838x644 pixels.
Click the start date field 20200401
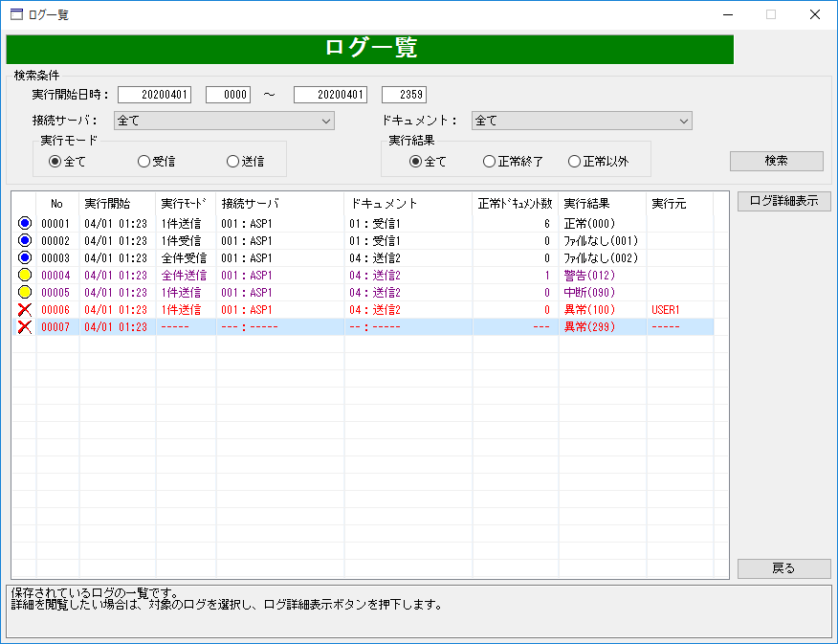(155, 95)
